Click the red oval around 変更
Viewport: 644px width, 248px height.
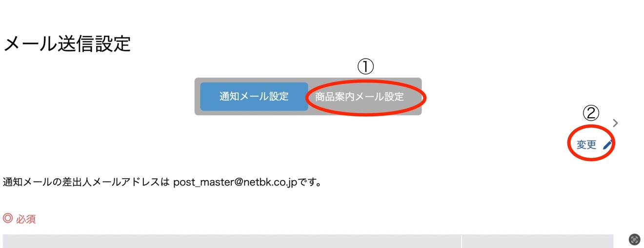pos(591,143)
